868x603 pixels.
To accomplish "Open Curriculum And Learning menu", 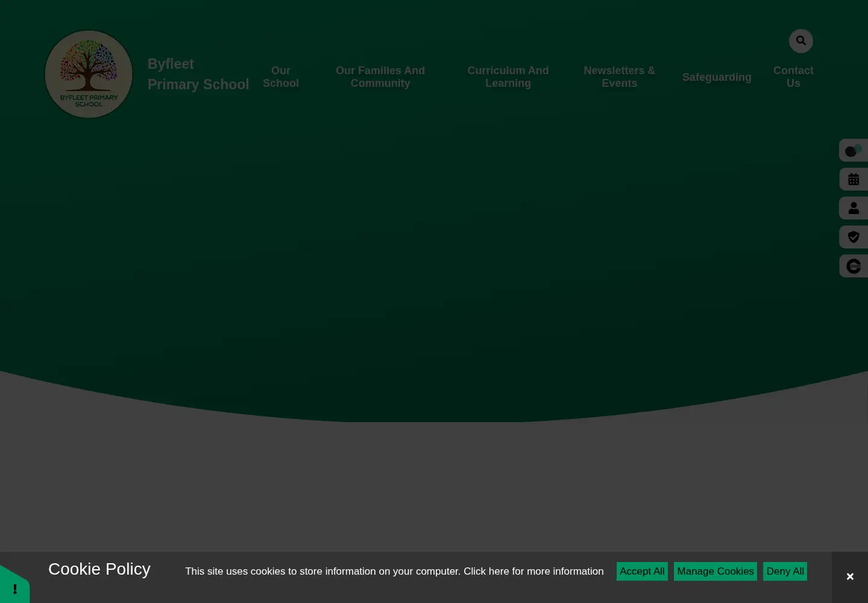I will pyautogui.click(x=508, y=77).
